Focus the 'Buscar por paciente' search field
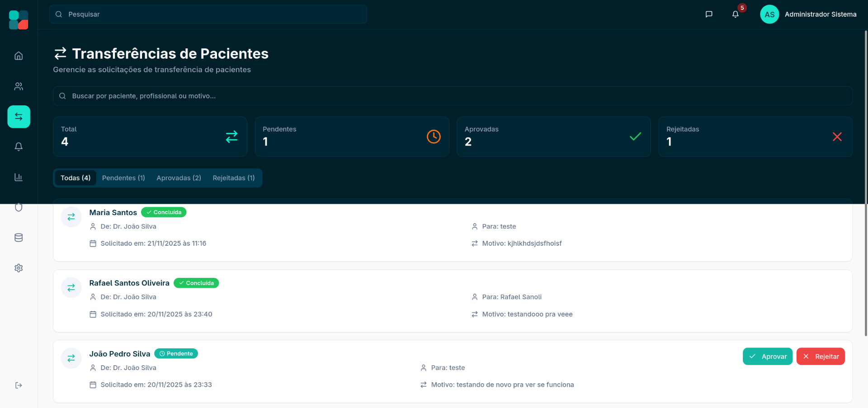 [452, 96]
